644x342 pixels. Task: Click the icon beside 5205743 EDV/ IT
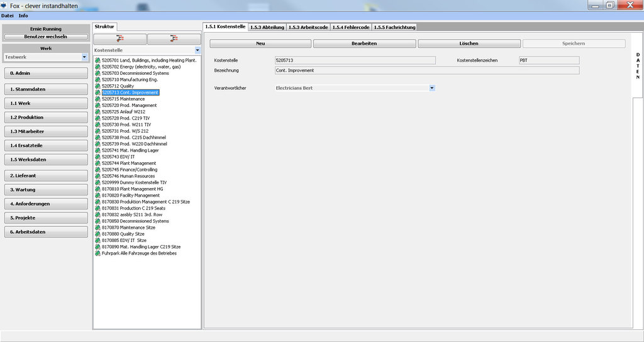(x=97, y=157)
